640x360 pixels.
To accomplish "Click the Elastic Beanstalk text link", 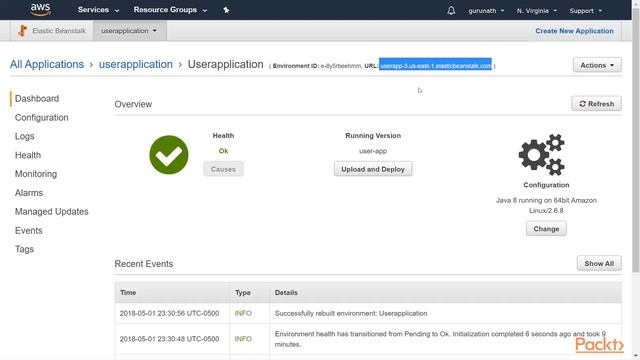I will coord(59,31).
